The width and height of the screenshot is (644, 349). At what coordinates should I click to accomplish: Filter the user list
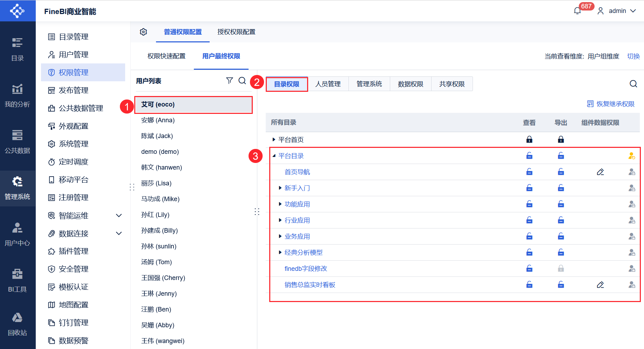coord(230,81)
